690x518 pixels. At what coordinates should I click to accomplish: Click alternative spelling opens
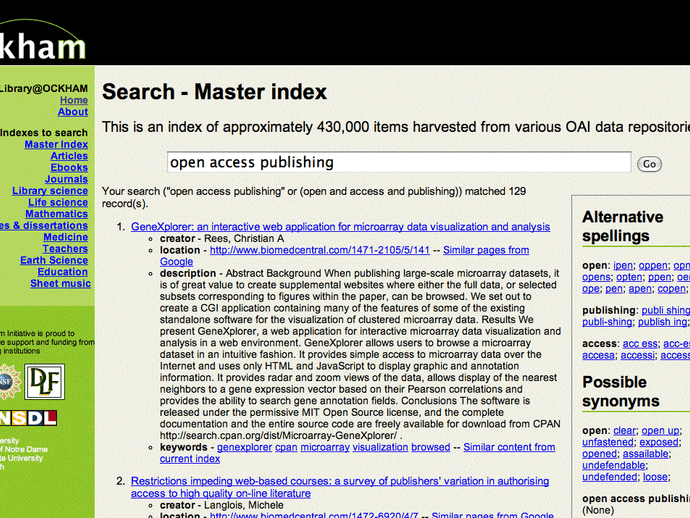coord(596,277)
